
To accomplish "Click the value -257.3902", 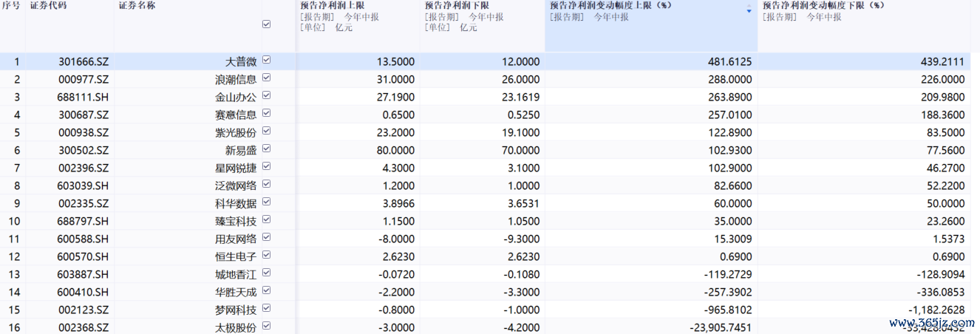I will coord(727,292).
